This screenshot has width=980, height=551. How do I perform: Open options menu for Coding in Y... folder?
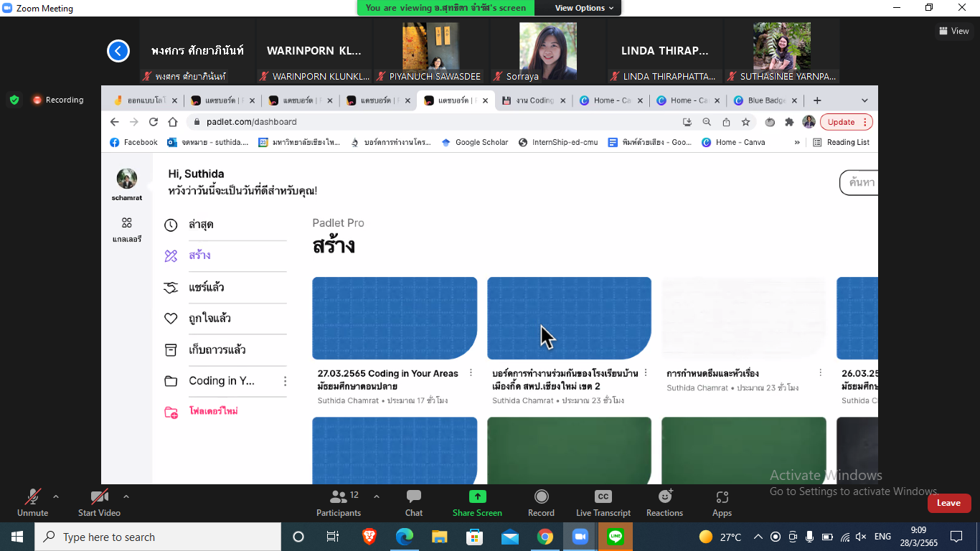coord(285,381)
